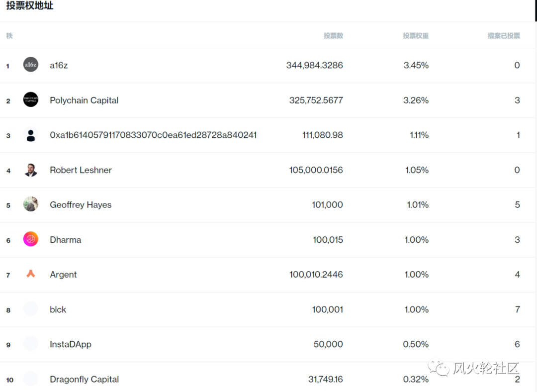Click the a16z avatar icon

pos(30,64)
